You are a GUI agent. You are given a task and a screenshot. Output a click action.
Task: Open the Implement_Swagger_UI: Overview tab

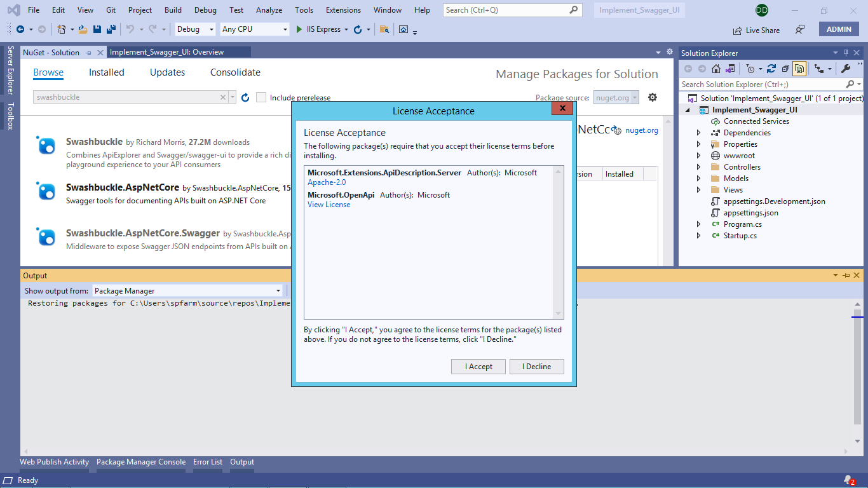[x=167, y=52]
